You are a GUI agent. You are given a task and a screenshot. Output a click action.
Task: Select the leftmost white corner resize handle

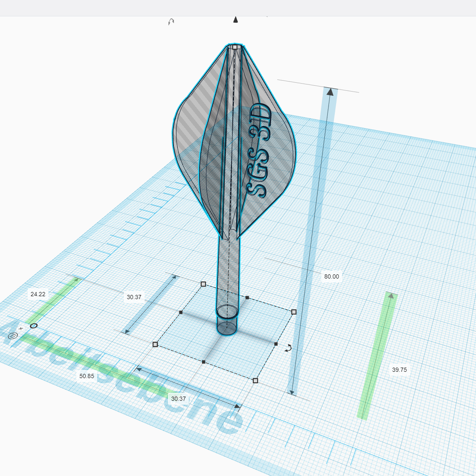(x=155, y=345)
